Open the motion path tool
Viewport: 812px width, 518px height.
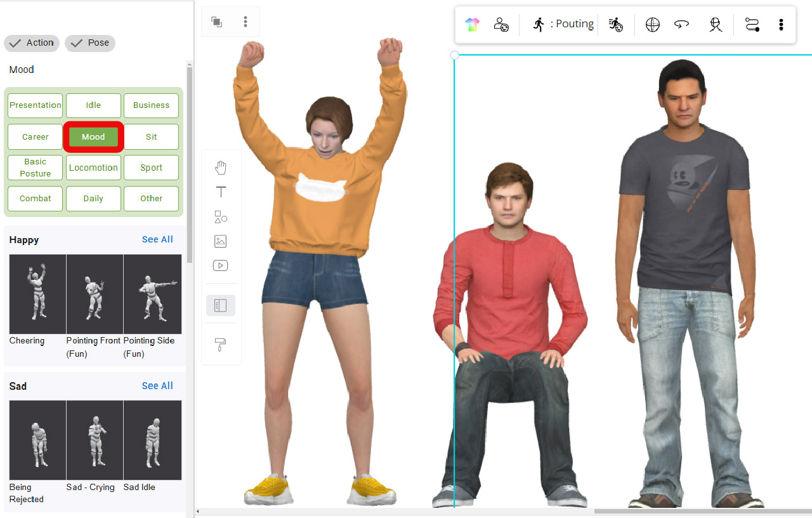tap(752, 25)
